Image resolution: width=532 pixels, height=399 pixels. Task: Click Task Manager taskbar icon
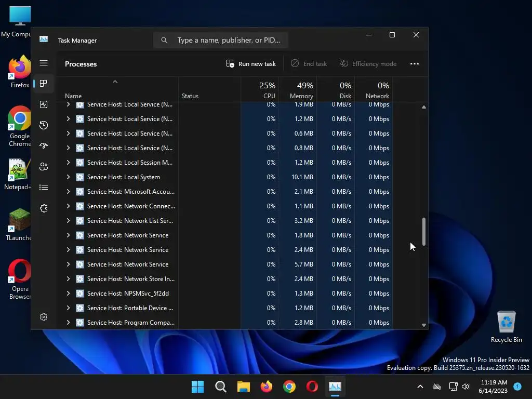(x=335, y=387)
